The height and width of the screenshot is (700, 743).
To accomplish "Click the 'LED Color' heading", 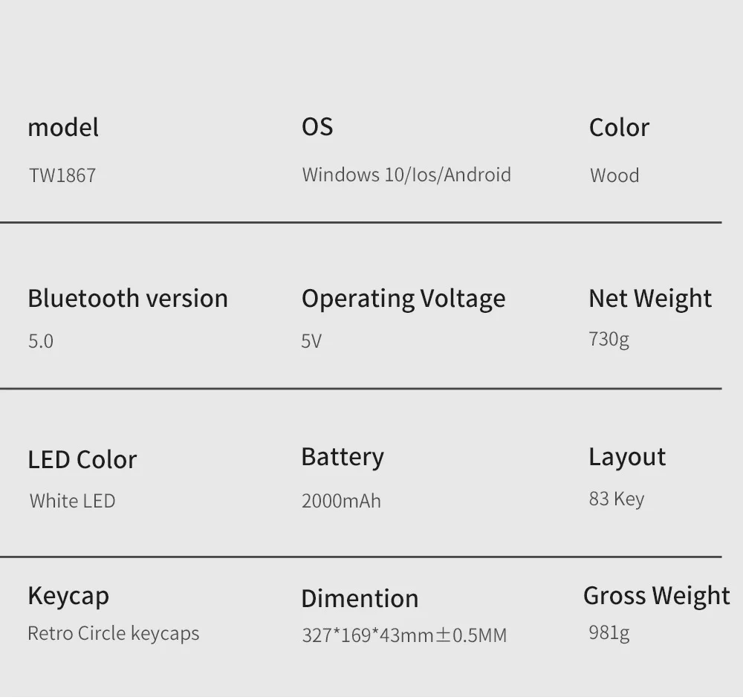I will pos(82,459).
